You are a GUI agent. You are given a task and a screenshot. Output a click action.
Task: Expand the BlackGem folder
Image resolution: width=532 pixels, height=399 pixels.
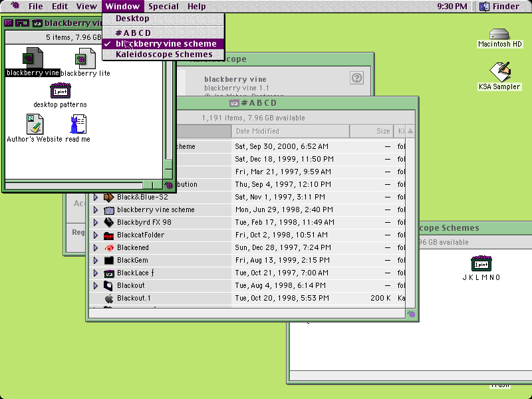coord(96,260)
